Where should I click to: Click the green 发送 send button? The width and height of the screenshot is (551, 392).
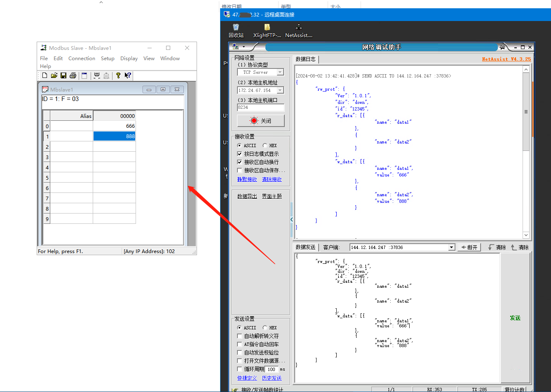(x=515, y=318)
